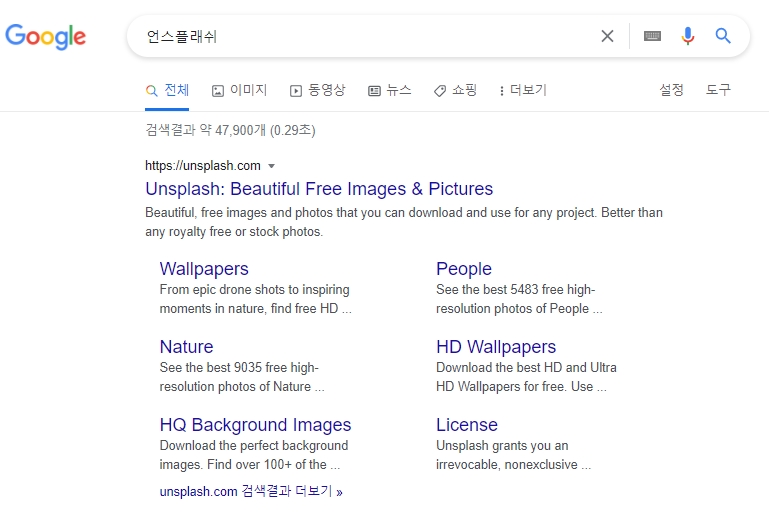This screenshot has height=515, width=769.
Task: Open the HQ Background Images sitelink
Action: click(255, 425)
